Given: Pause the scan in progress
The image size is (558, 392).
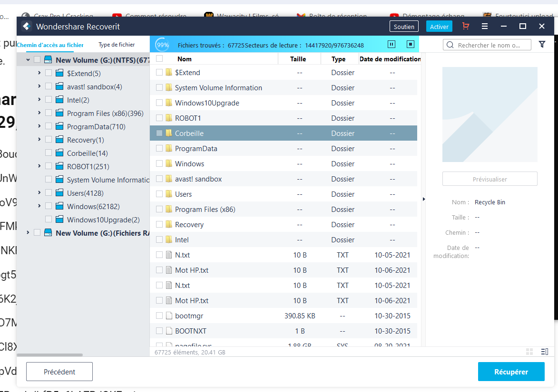Looking at the screenshot, I should [391, 44].
